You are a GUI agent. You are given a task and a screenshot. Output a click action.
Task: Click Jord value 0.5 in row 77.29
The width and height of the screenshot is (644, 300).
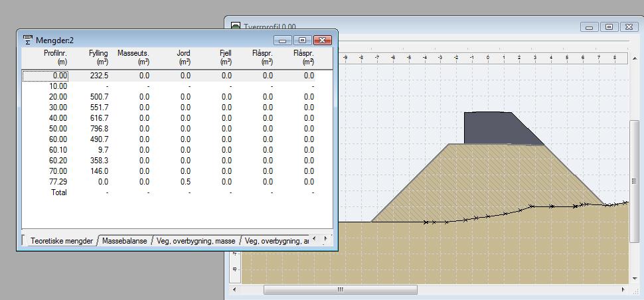point(186,182)
